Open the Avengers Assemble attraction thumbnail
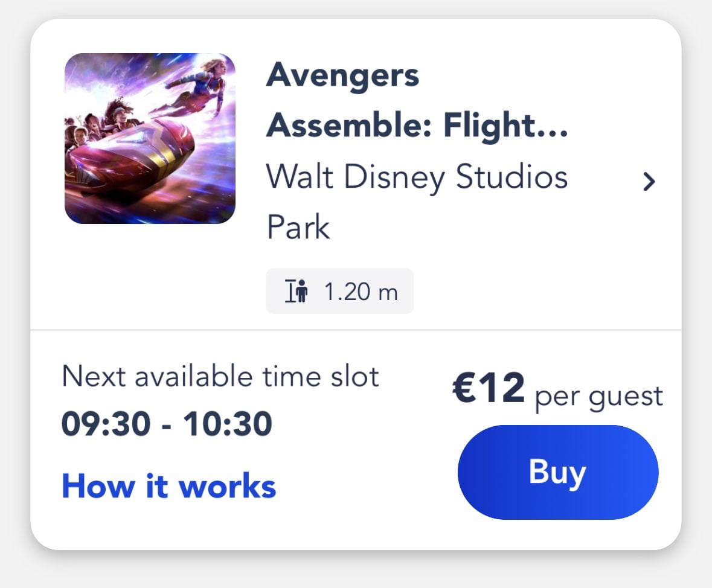The image size is (712, 588). tap(150, 138)
